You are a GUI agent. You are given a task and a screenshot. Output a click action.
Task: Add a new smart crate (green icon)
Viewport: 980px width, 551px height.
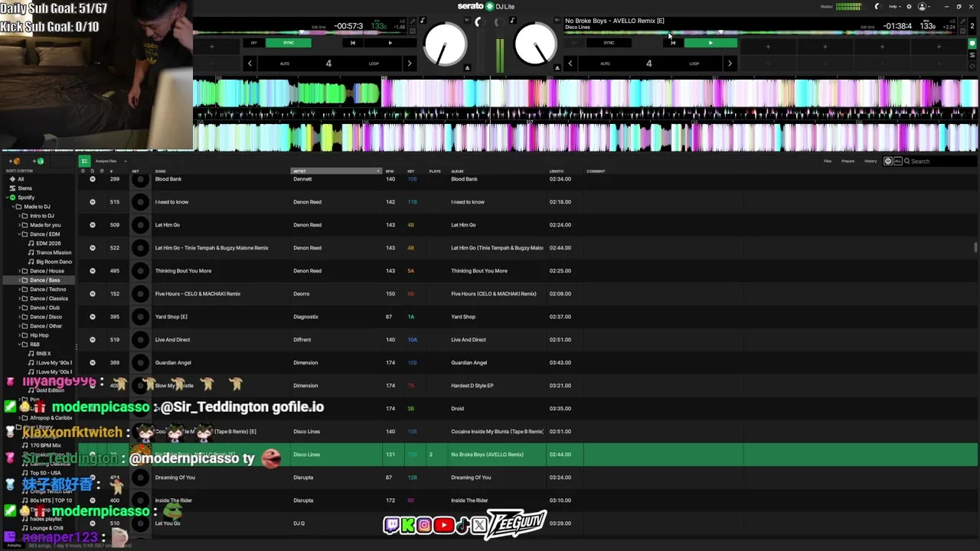(x=39, y=161)
